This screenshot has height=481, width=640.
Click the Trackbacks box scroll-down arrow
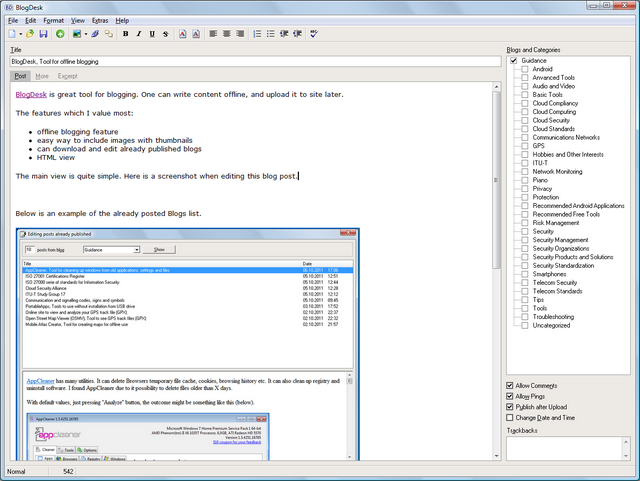[x=626, y=456]
